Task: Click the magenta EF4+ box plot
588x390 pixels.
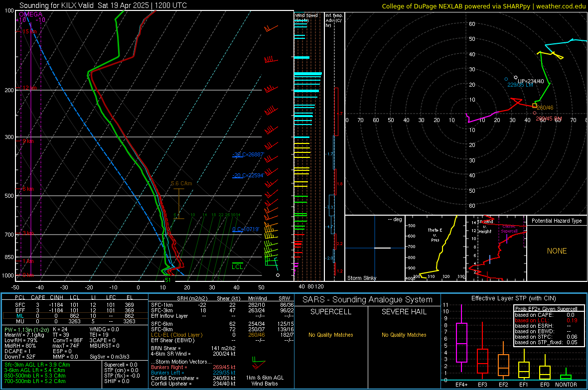Action: [x=461, y=339]
